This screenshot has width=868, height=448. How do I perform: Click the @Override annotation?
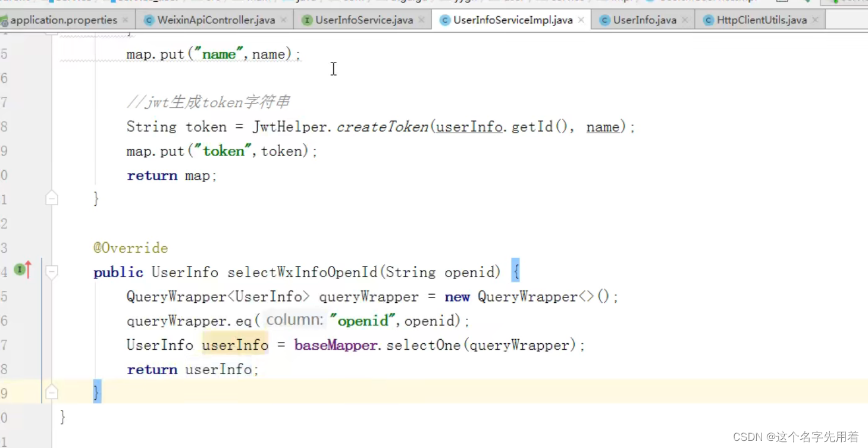(x=130, y=248)
